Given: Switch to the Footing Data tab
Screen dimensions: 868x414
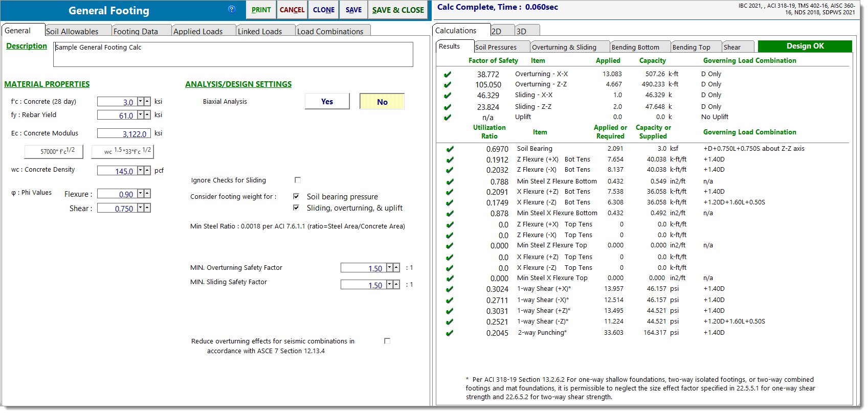Looking at the screenshot, I should click(x=136, y=31).
